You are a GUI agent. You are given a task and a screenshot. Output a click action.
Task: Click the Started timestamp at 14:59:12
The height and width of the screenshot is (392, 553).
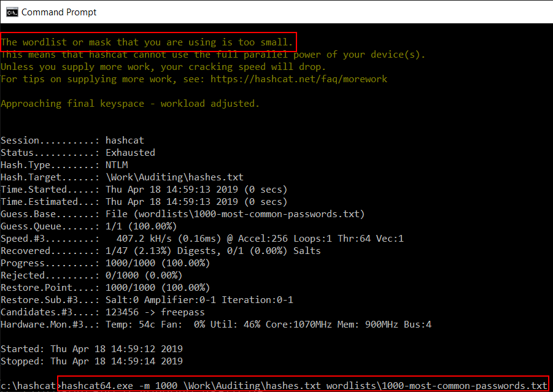[91, 349]
